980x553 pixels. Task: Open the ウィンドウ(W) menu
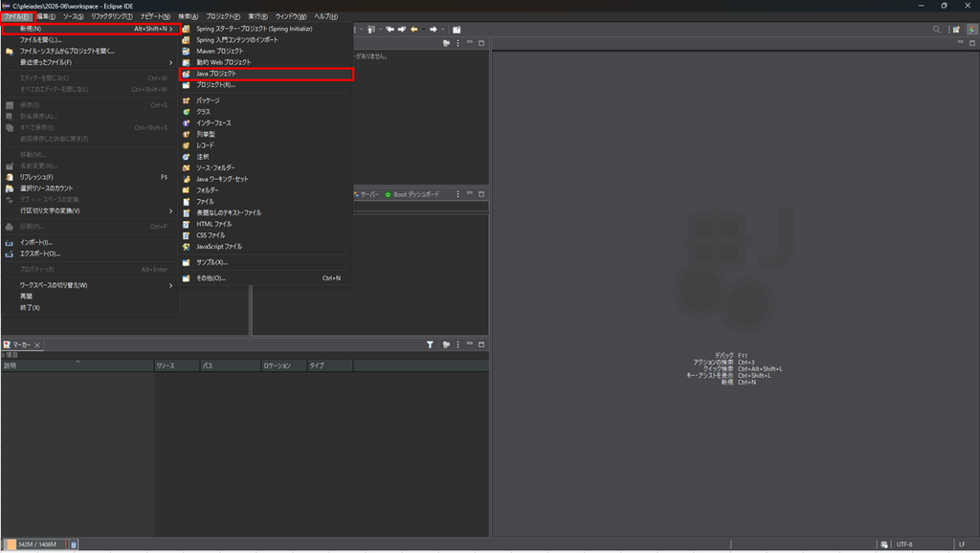(291, 17)
